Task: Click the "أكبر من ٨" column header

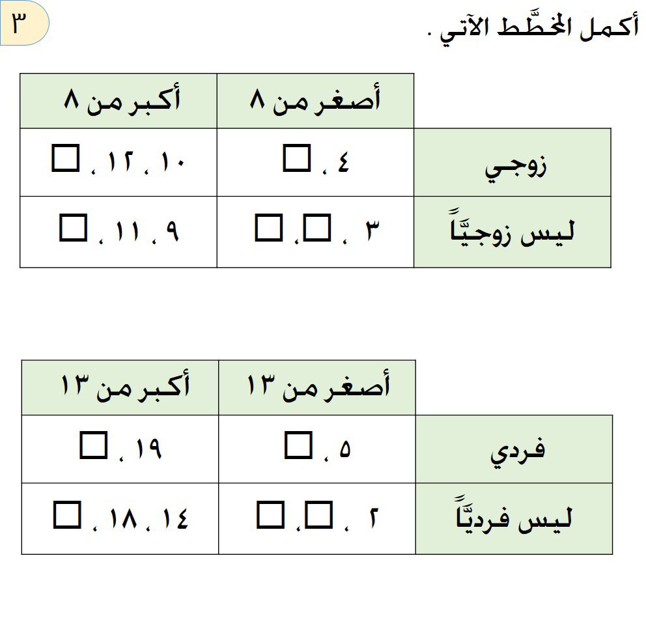Action: tap(118, 101)
